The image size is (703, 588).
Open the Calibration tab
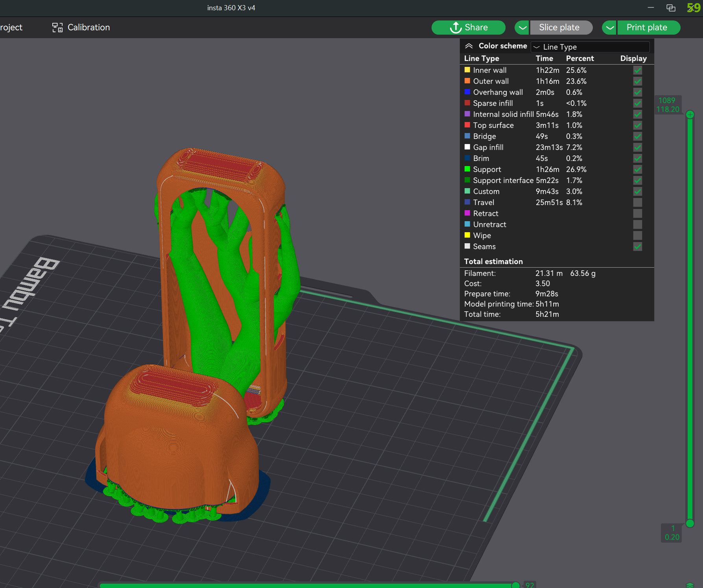pyautogui.click(x=81, y=28)
